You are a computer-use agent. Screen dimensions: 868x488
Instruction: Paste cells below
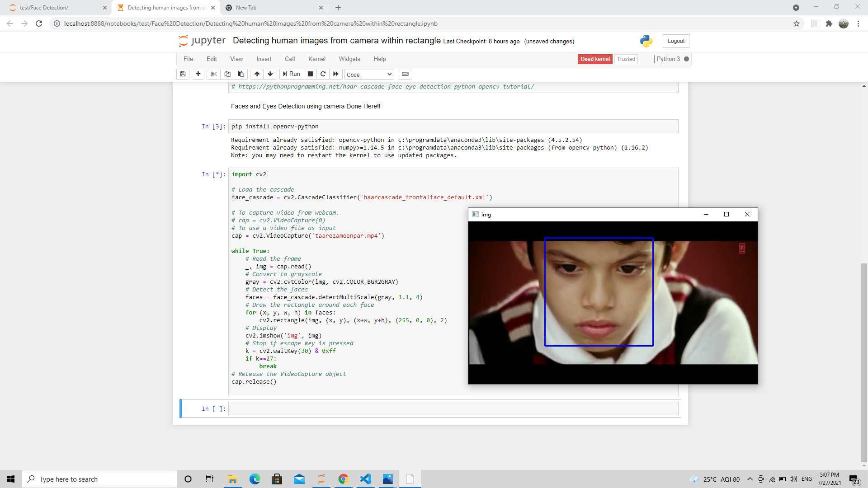point(241,74)
